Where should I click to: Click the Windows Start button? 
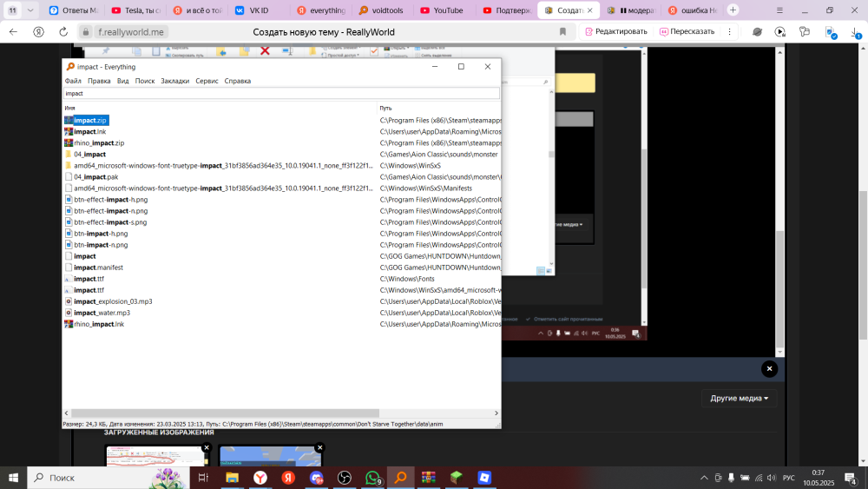pos(13,478)
